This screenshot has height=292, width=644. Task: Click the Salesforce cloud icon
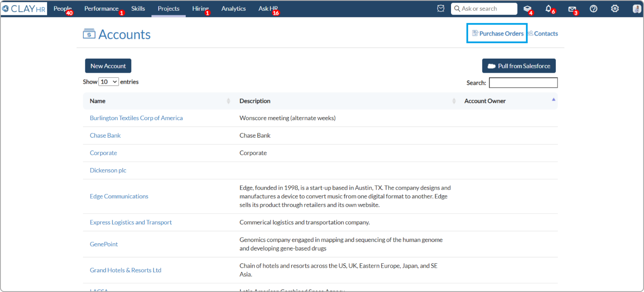(x=491, y=66)
